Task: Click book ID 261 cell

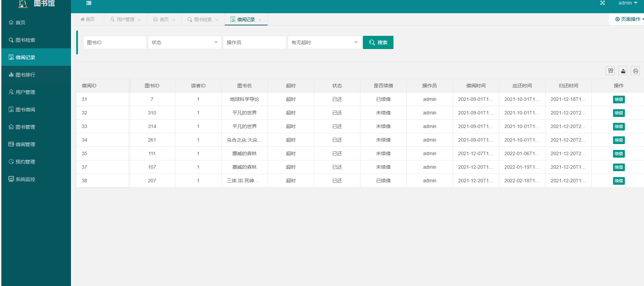Action: click(x=152, y=140)
